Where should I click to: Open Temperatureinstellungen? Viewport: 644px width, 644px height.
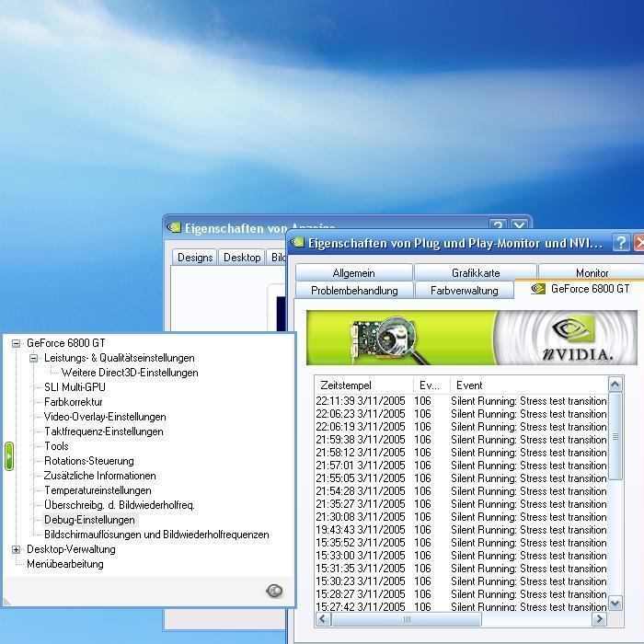pos(98,490)
